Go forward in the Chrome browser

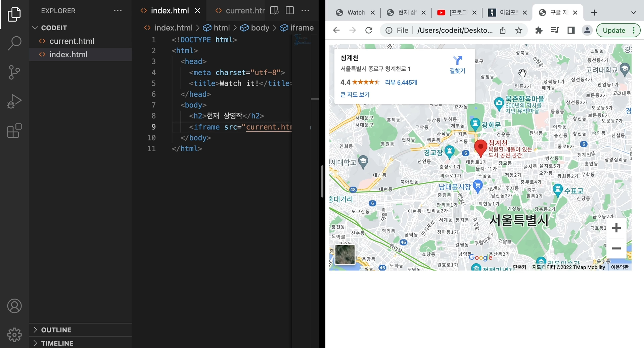[352, 30]
